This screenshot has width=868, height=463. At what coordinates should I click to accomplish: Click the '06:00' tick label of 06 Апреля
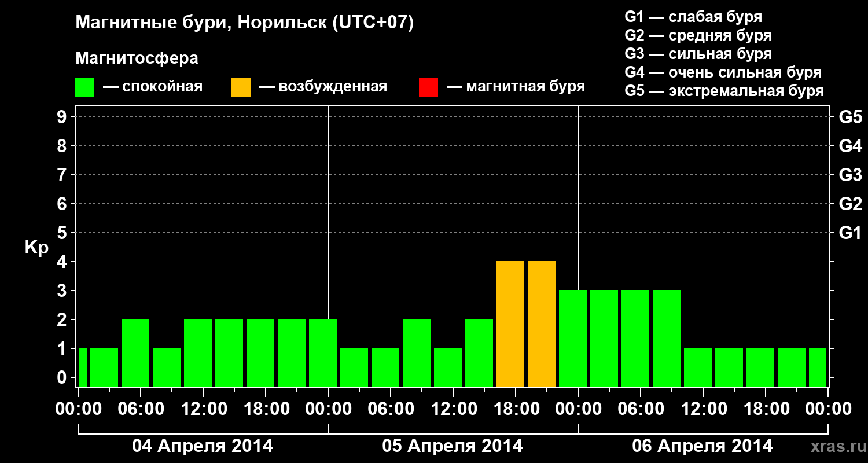pos(641,409)
